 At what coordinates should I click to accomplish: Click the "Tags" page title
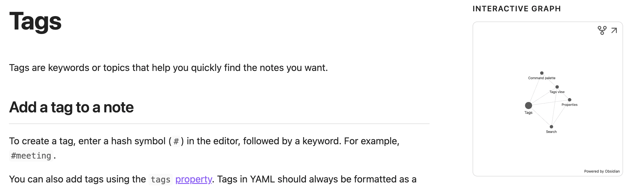coord(35,21)
